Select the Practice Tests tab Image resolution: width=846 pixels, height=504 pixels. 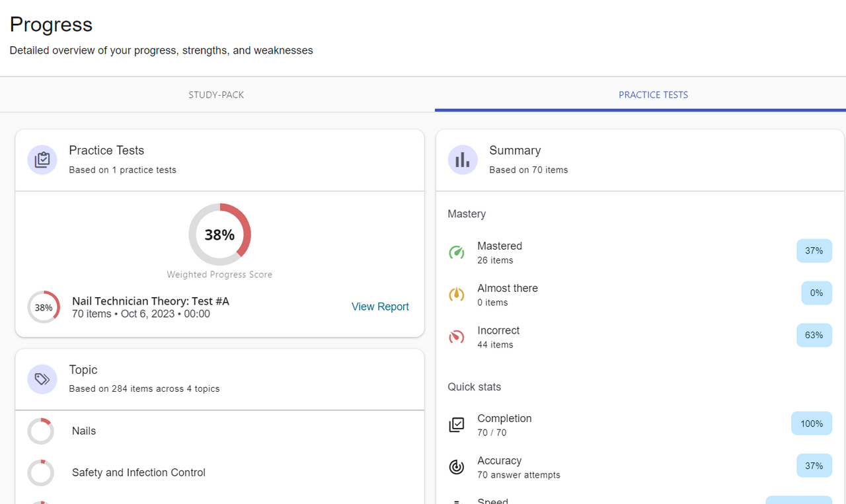pyautogui.click(x=653, y=94)
